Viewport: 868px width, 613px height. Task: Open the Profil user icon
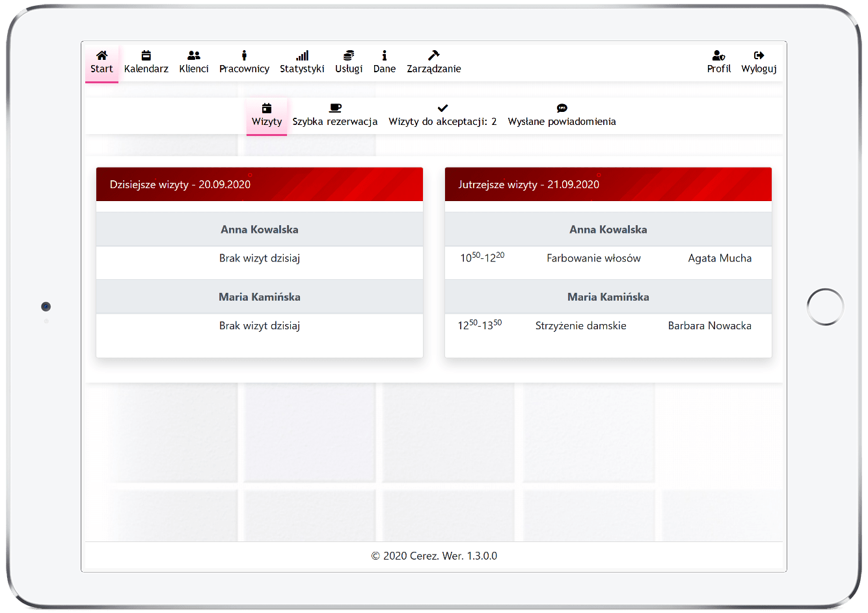(718, 56)
